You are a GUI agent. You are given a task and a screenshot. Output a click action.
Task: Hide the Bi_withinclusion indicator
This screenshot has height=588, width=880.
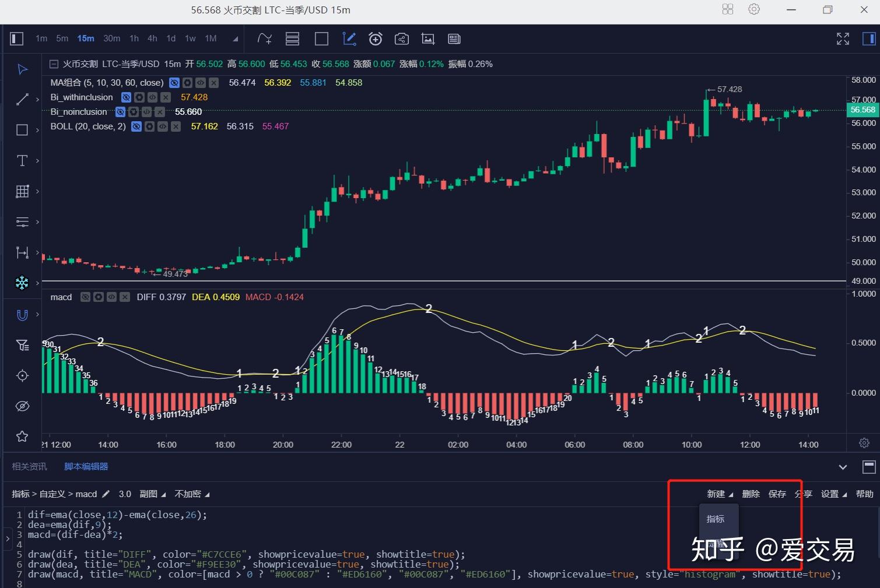click(126, 97)
